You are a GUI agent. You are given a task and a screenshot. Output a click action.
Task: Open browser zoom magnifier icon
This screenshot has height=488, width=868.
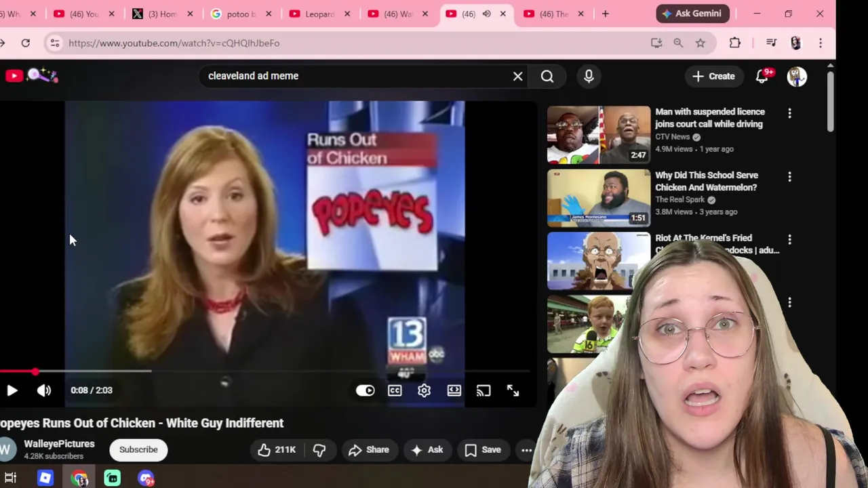click(x=678, y=43)
